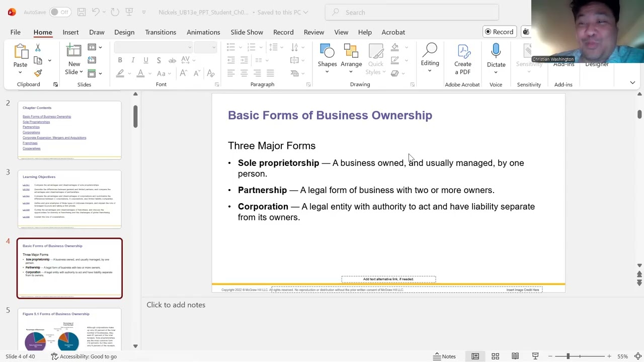Check Accessibility: Good to go status
644x362 pixels.
84,356
